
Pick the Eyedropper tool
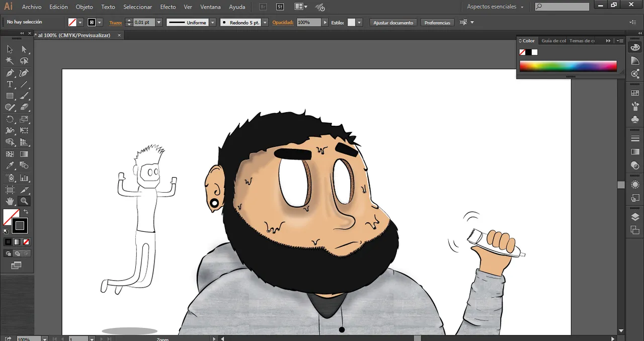[x=10, y=165]
